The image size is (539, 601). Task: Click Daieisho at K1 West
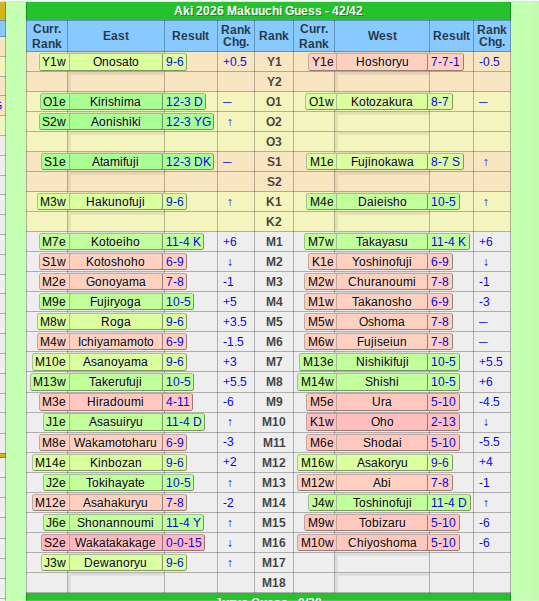pos(382,201)
